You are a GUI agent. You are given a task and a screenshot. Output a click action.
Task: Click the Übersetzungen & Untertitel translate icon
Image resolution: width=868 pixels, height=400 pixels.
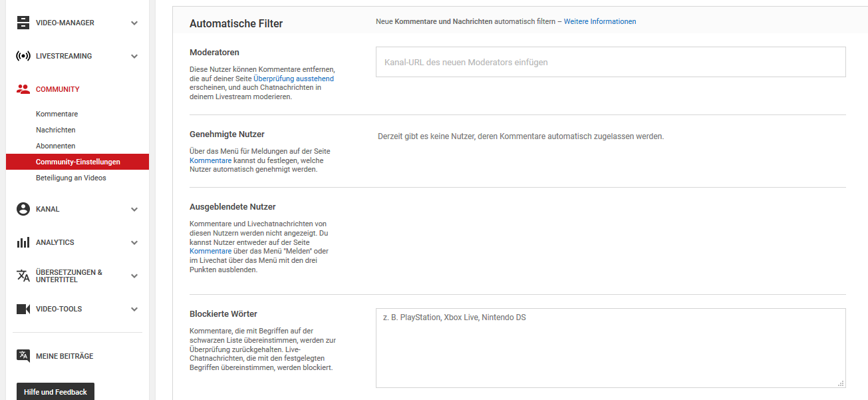23,276
